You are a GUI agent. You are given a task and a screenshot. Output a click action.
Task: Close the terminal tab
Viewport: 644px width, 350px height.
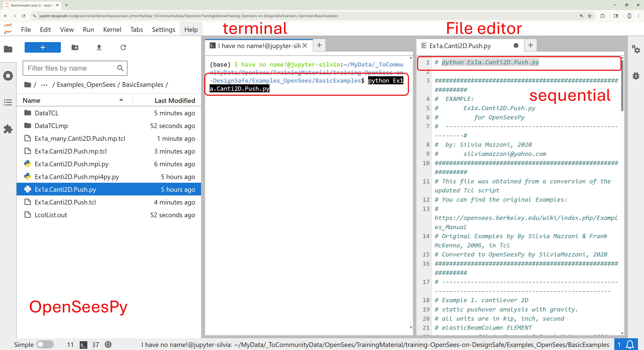click(x=305, y=45)
